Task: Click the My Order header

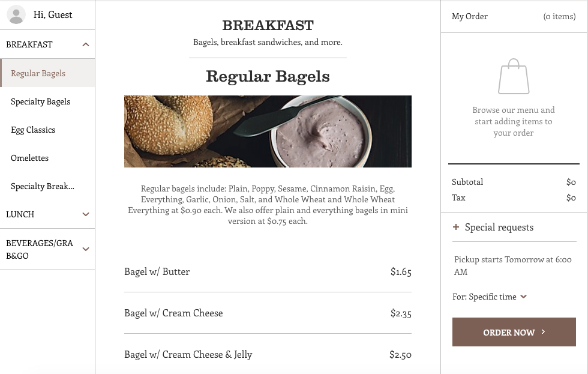Action: point(470,16)
